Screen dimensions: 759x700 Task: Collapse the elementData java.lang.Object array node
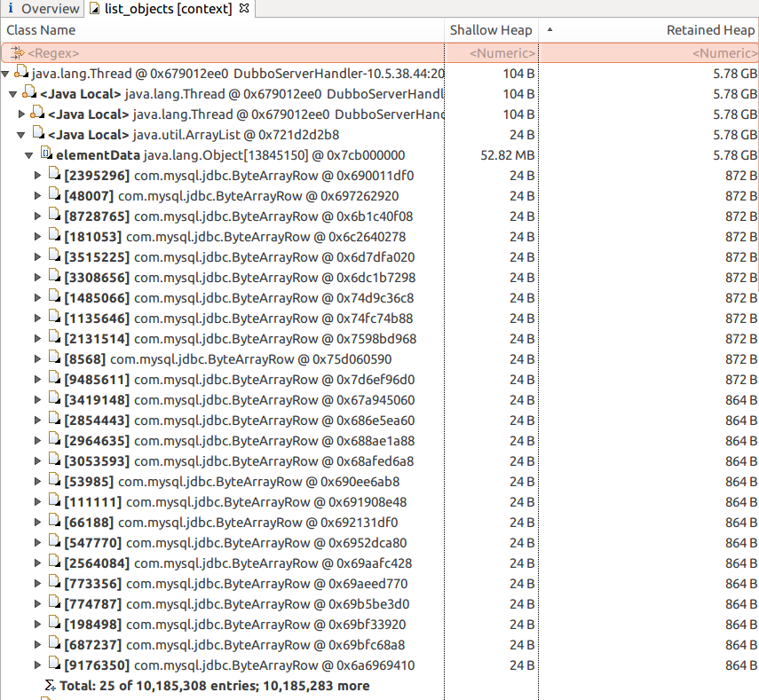point(28,153)
